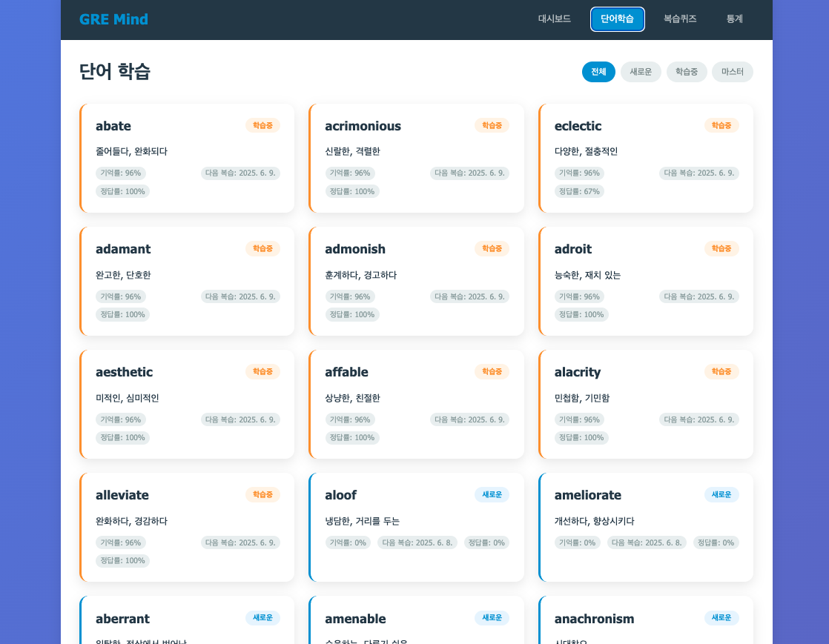Click 학습중 badge on abate card
The height and width of the screenshot is (644, 829).
click(262, 125)
